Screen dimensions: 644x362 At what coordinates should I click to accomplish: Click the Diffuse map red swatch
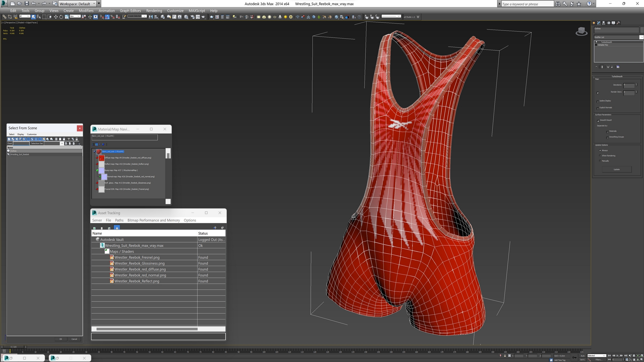pyautogui.click(x=102, y=158)
